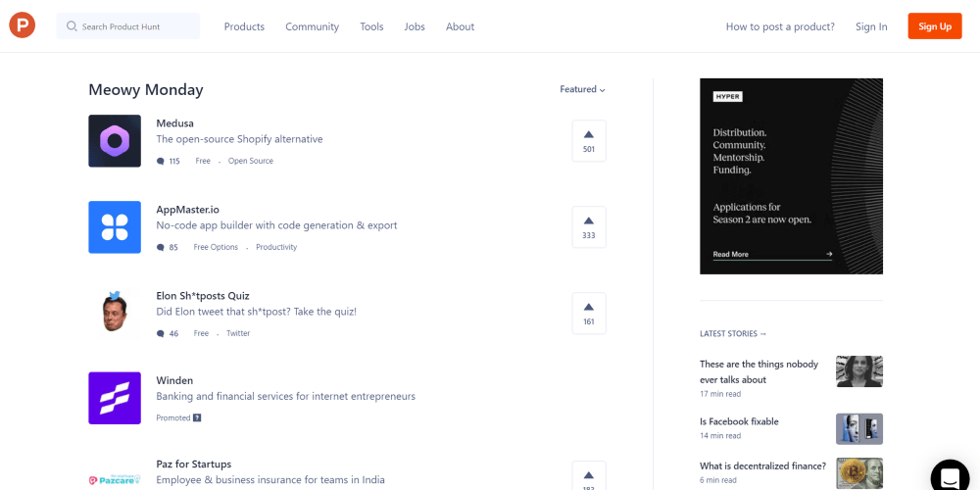Screen dimensions: 980x490
Task: Click the Productivity tag
Action: 276,247
